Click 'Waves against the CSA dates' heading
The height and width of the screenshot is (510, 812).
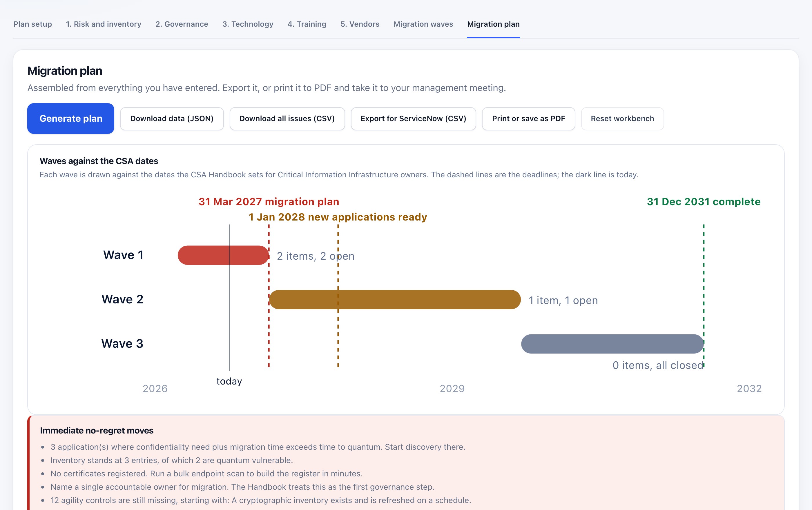[99, 161]
